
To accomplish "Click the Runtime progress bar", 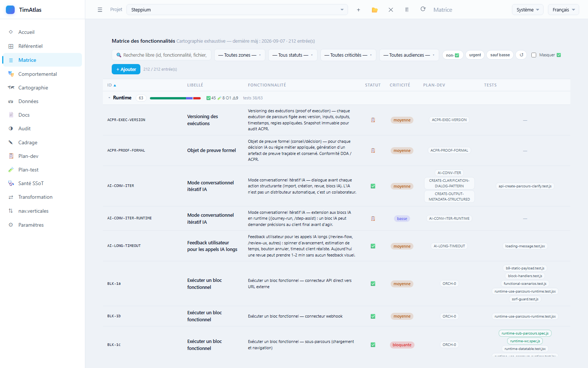I will (175, 98).
